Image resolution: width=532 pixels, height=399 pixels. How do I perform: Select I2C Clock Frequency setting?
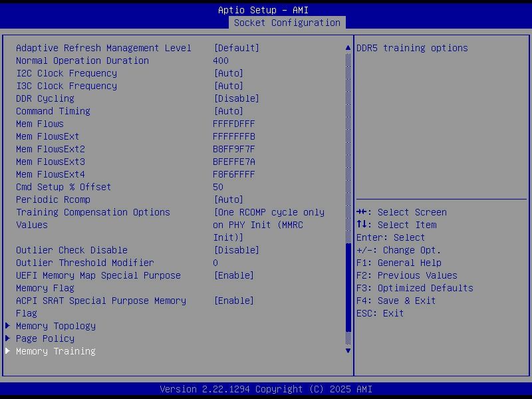pyautogui.click(x=66, y=73)
